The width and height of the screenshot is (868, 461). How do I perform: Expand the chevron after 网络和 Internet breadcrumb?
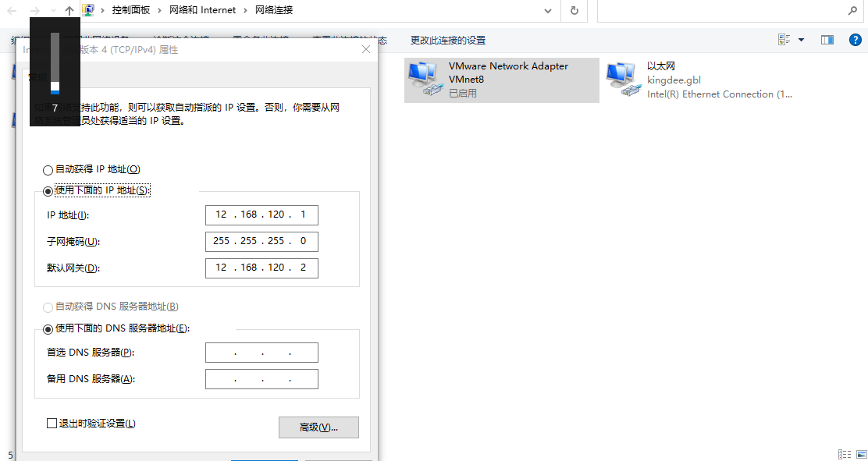246,11
